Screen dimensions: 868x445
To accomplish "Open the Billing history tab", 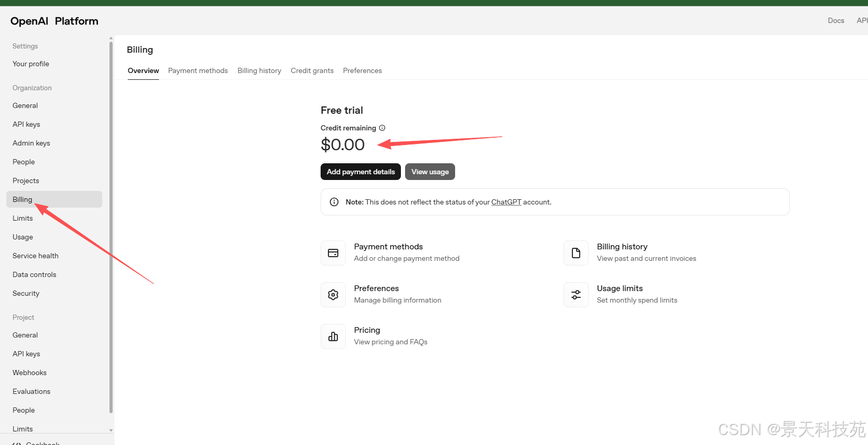I will click(259, 70).
